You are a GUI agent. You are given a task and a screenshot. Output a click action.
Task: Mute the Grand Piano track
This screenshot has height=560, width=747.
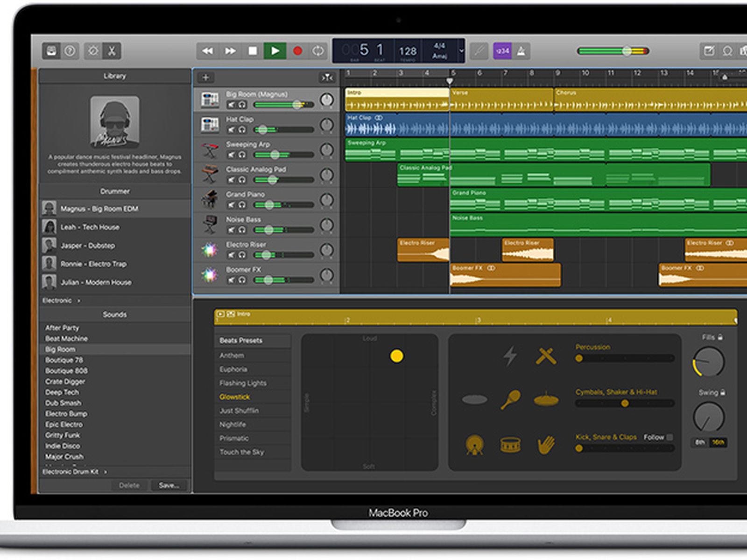point(231,205)
